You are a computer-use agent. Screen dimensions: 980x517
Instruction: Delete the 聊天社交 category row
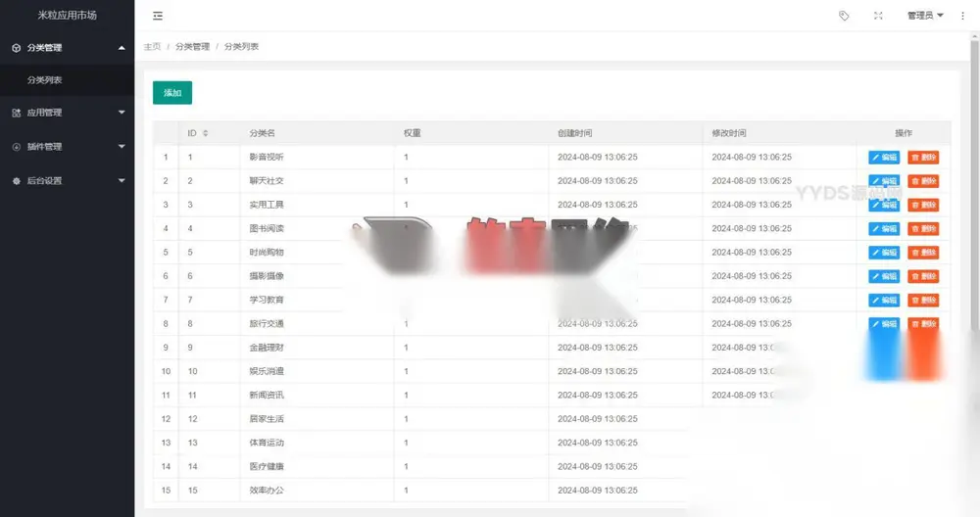click(x=923, y=181)
